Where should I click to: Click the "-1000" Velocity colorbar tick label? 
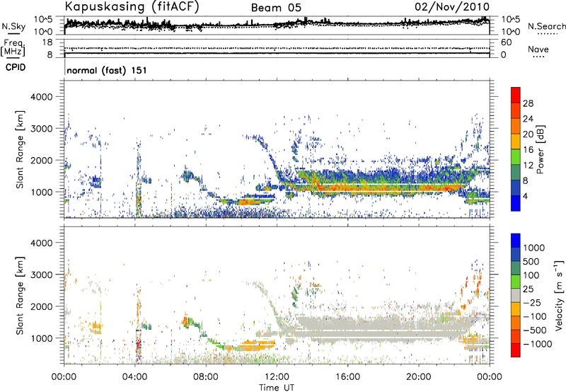[538, 344]
